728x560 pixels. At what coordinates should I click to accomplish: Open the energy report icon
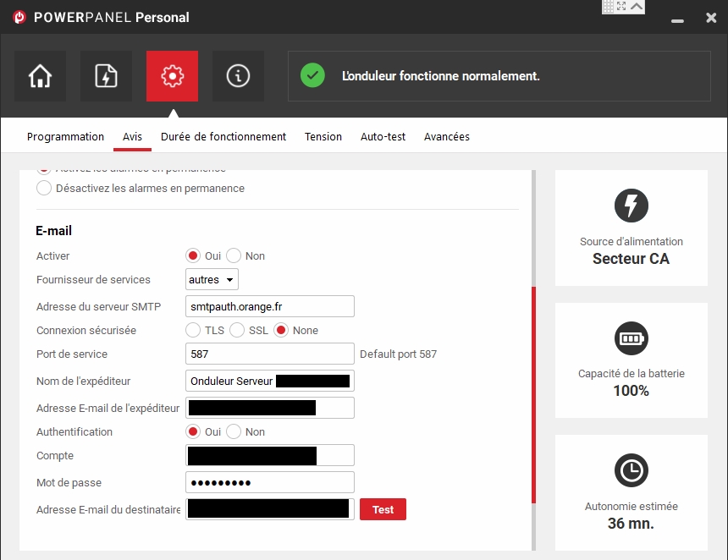coord(106,76)
